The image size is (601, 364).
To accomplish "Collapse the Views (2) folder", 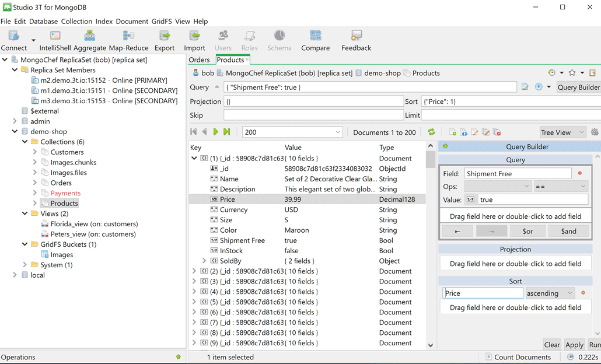I will pyautogui.click(x=25, y=213).
